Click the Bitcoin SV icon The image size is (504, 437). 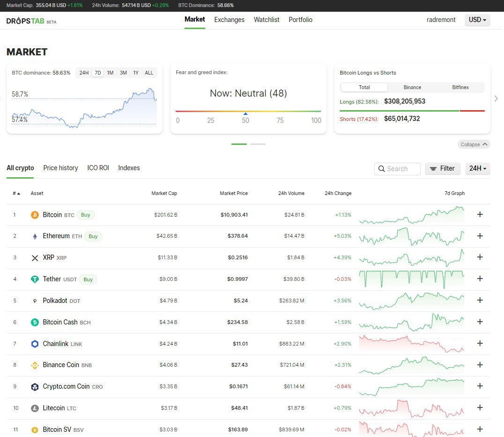(35, 430)
